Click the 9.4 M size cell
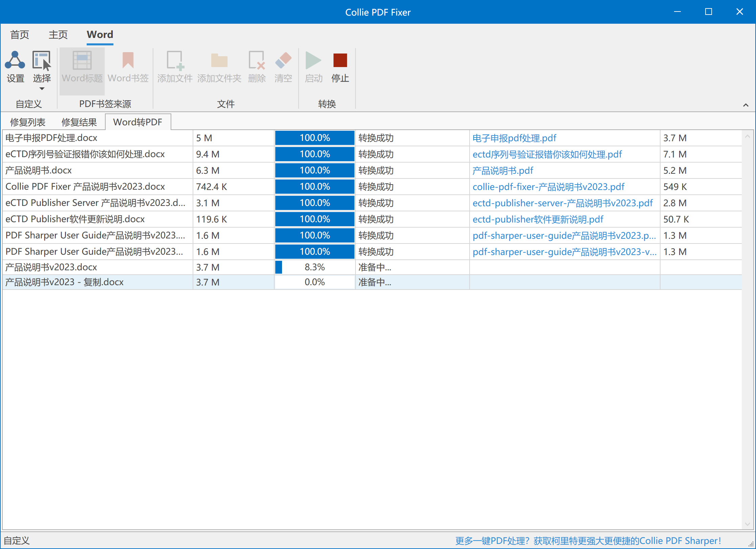The width and height of the screenshot is (756, 549). click(x=233, y=154)
